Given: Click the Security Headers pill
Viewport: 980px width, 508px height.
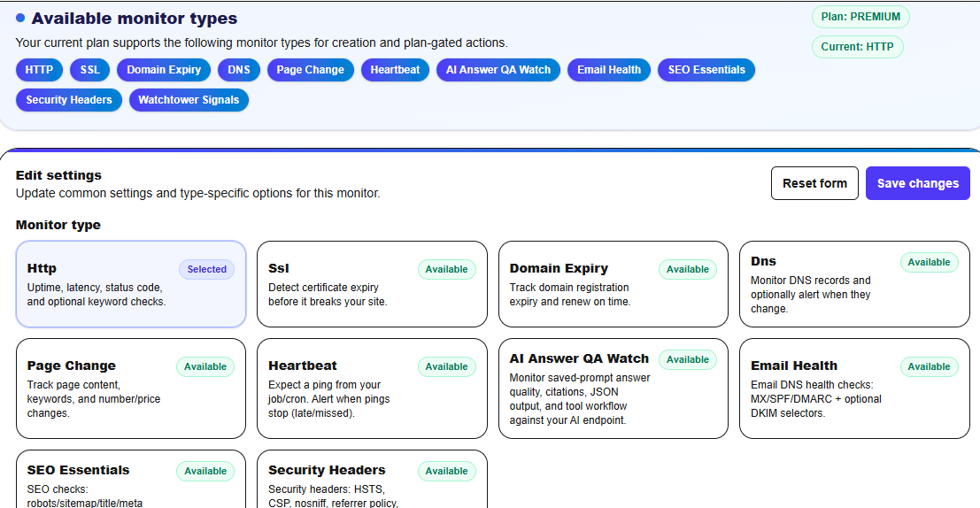Looking at the screenshot, I should pos(69,100).
